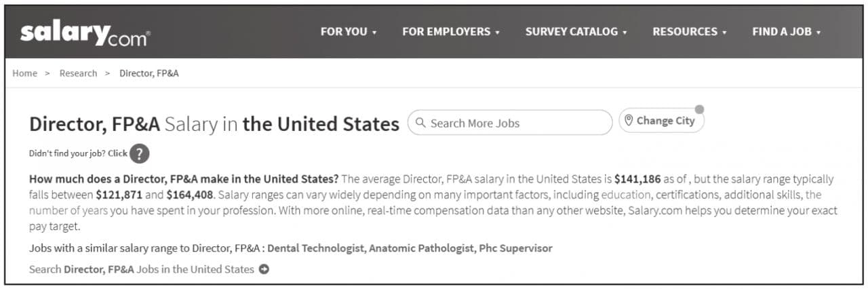Click Search Director, FP&A Jobs link
The image size is (868, 289).
pos(142,269)
